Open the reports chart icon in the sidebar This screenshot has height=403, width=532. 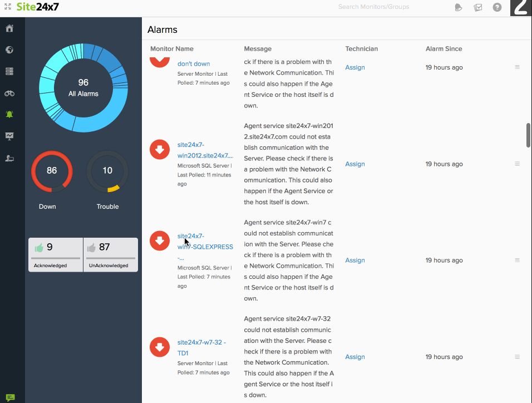pos(9,136)
